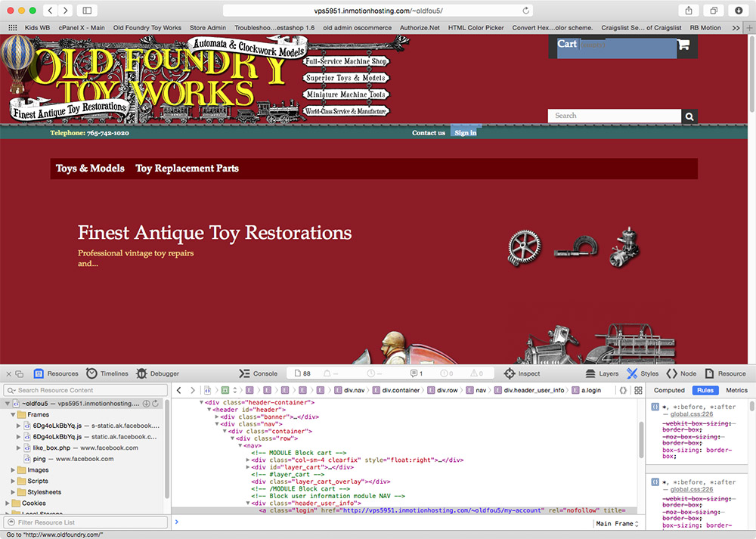
Task: Click the errors count circle in the dashboard
Action: pos(447,373)
